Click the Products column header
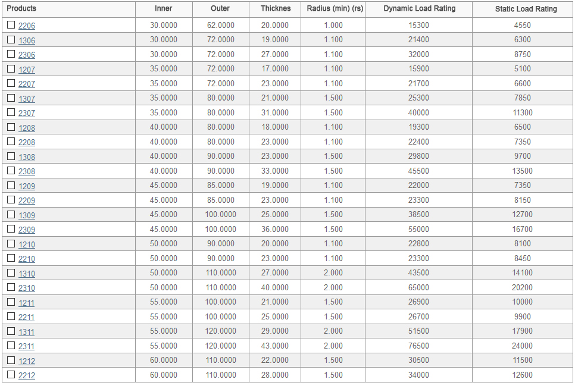This screenshot has height=392, width=575. click(x=21, y=8)
